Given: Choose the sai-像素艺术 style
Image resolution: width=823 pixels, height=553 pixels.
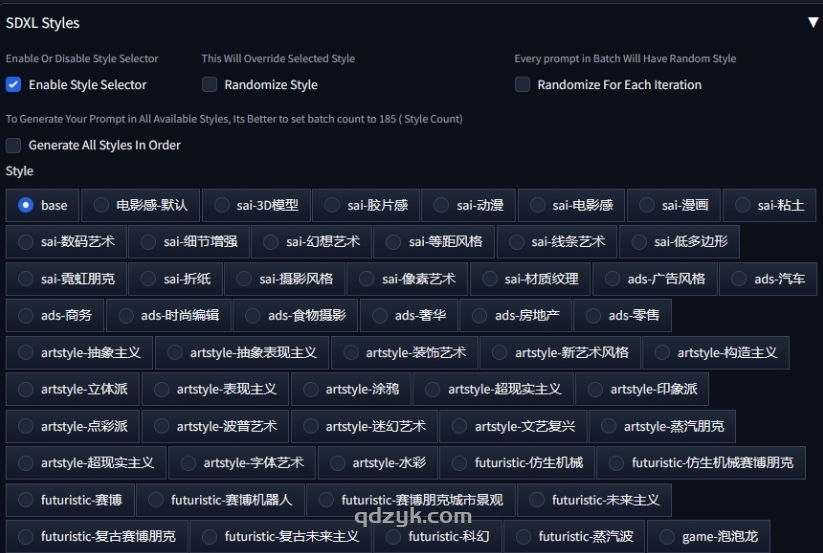Looking at the screenshot, I should click(365, 279).
